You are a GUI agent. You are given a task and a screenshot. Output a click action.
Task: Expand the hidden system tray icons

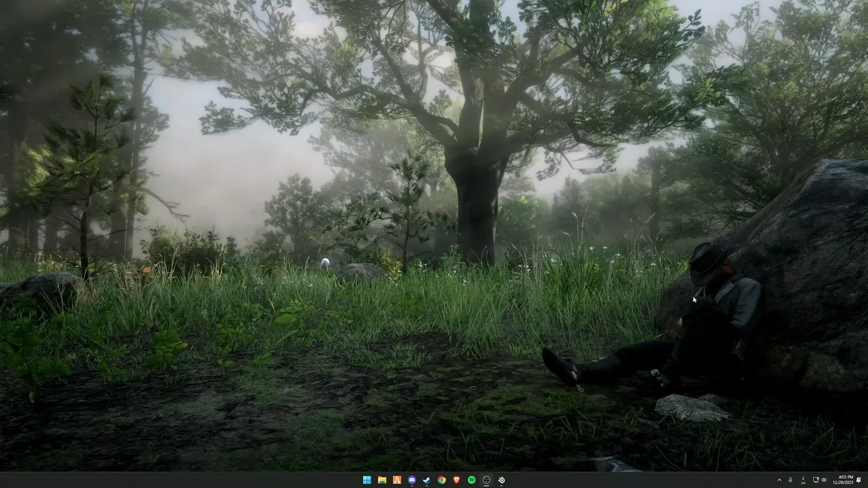point(779,480)
